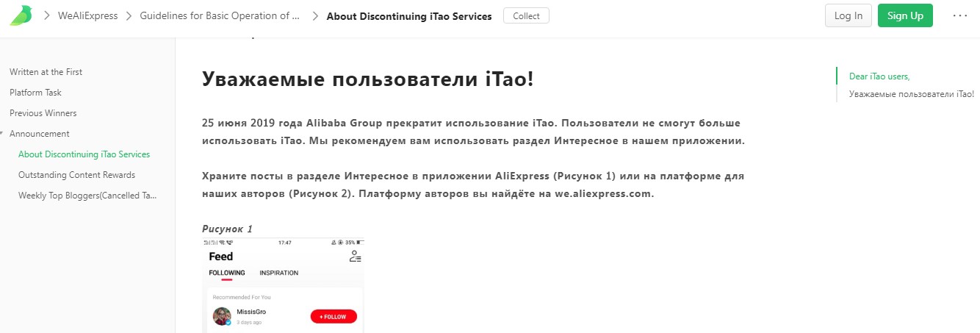The height and width of the screenshot is (333, 980).
Task: Open the Guidelines for Basic Operation breadcrumb
Action: tap(220, 16)
